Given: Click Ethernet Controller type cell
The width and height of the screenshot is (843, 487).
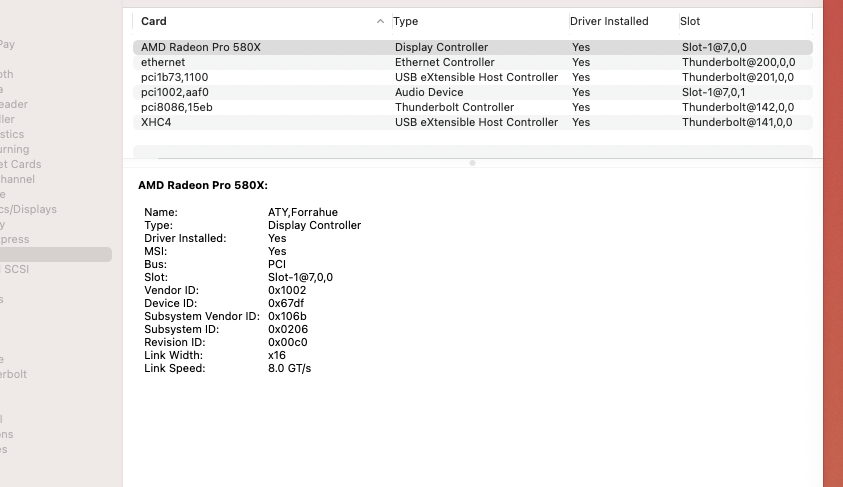Looking at the screenshot, I should click(x=445, y=62).
